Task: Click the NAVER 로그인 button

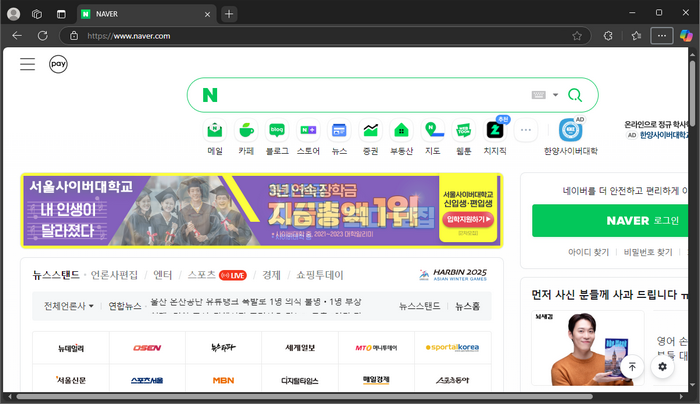Action: pyautogui.click(x=610, y=220)
